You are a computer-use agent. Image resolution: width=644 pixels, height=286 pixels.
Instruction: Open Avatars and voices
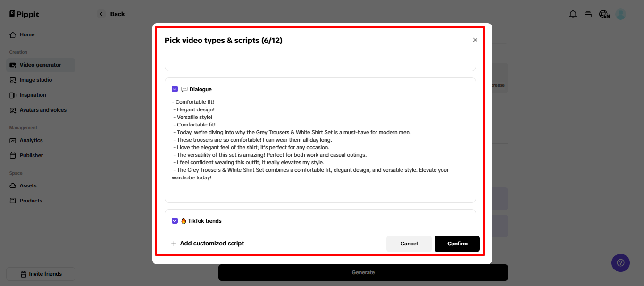point(43,110)
